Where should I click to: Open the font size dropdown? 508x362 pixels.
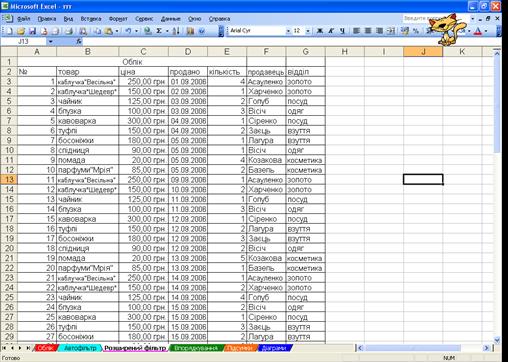pos(308,31)
